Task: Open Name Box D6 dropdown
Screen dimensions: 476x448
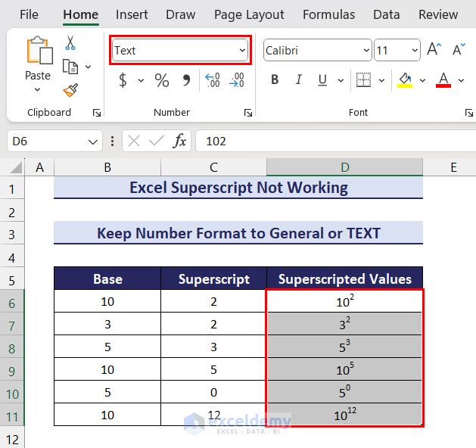Action: click(x=92, y=142)
